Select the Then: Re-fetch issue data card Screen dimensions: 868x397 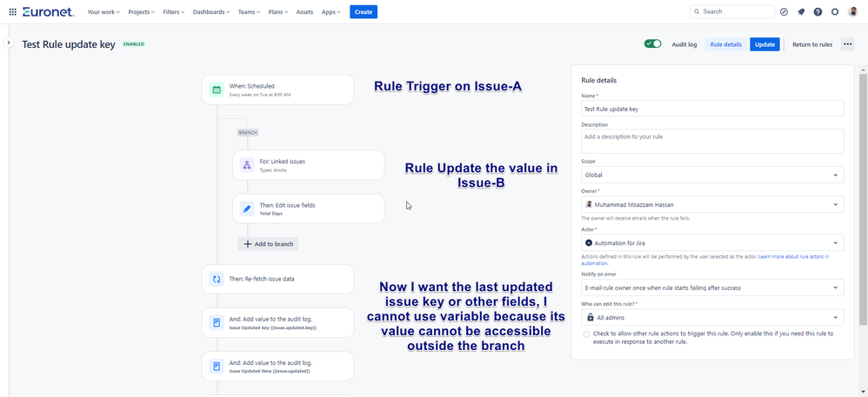[278, 279]
